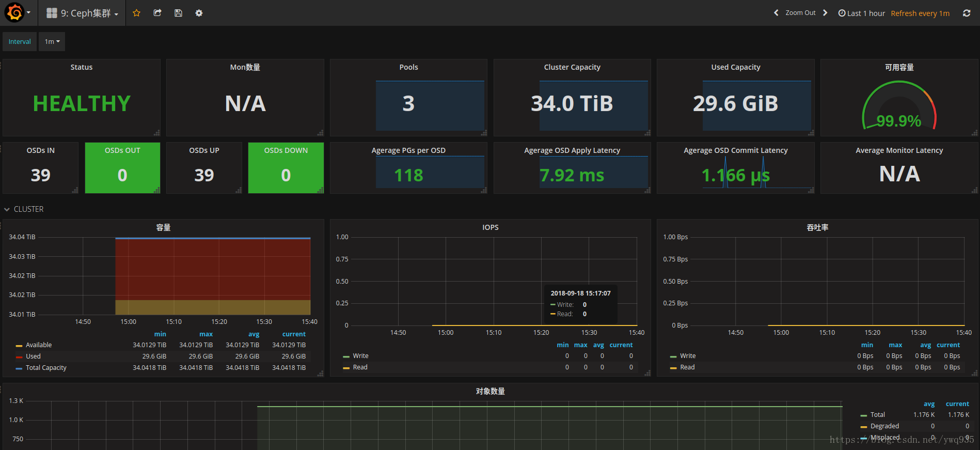Click the yellow Available color swatch

point(19,346)
